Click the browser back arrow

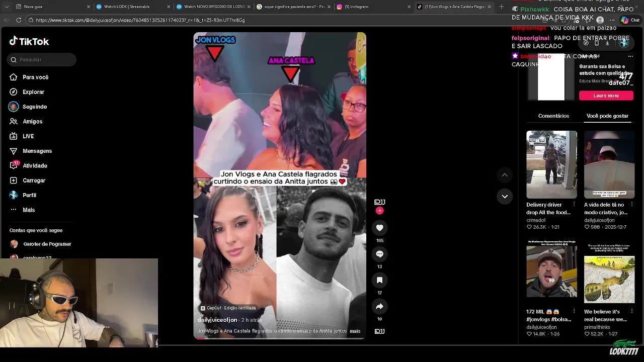[x=7, y=20]
